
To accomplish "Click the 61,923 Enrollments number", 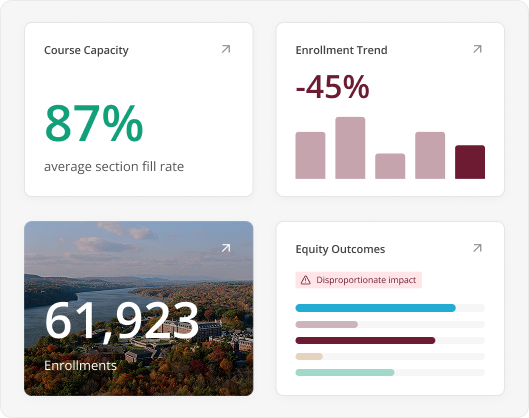I will 122,321.
